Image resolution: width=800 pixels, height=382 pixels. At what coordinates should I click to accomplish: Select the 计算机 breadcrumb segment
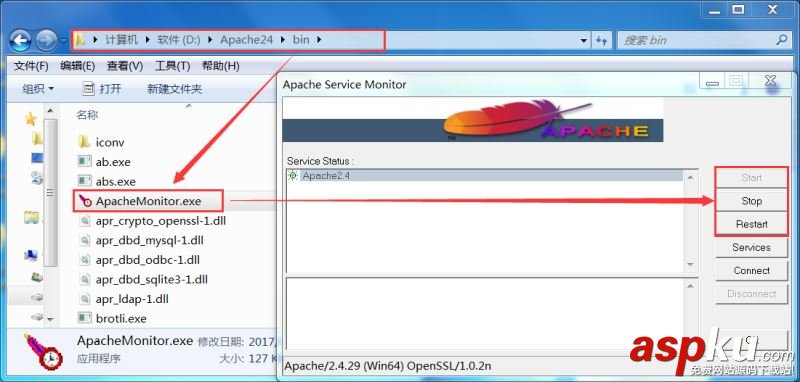tap(122, 40)
